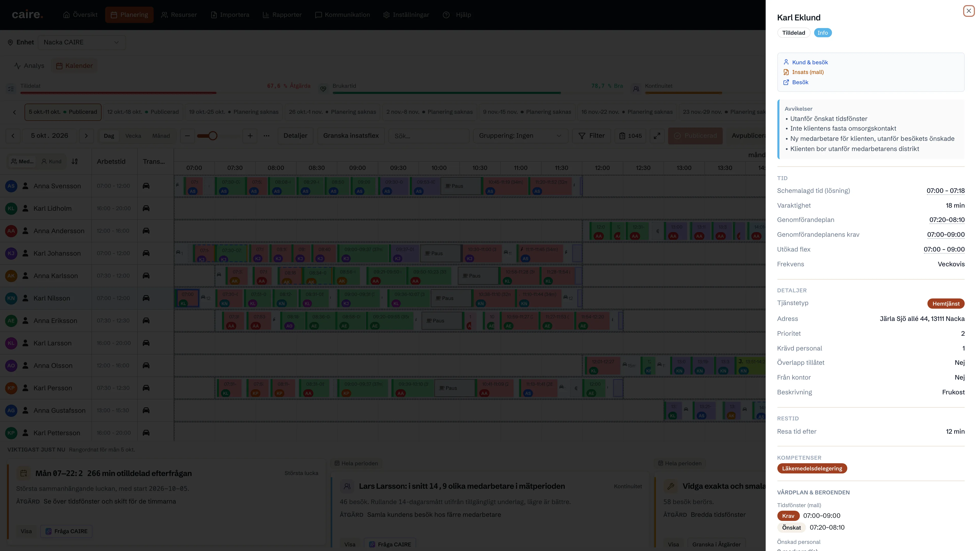Switch to the Kalender tab
This screenshot has width=980, height=551.
tap(74, 66)
